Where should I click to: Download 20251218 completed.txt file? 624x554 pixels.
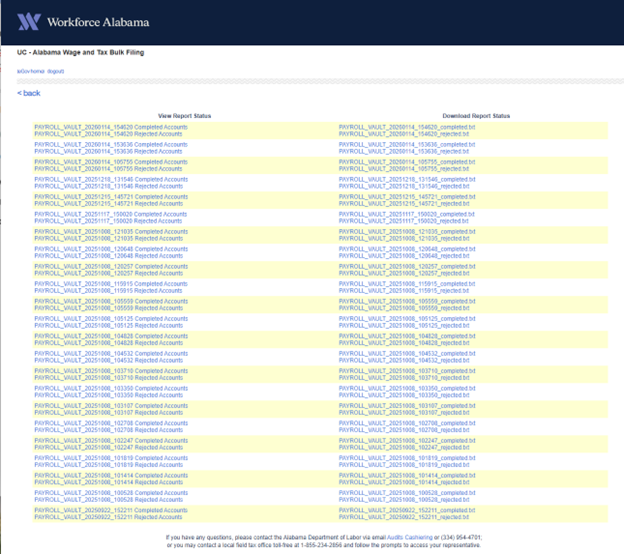pos(407,179)
